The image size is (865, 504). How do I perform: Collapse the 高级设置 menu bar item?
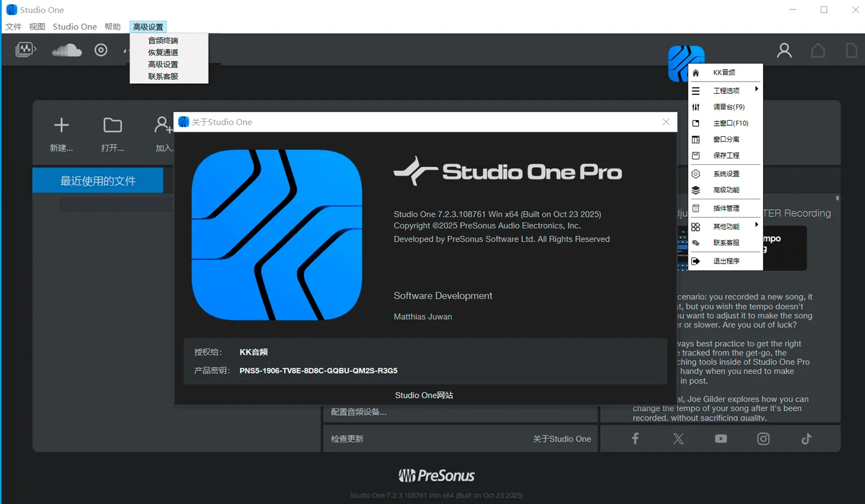click(148, 27)
